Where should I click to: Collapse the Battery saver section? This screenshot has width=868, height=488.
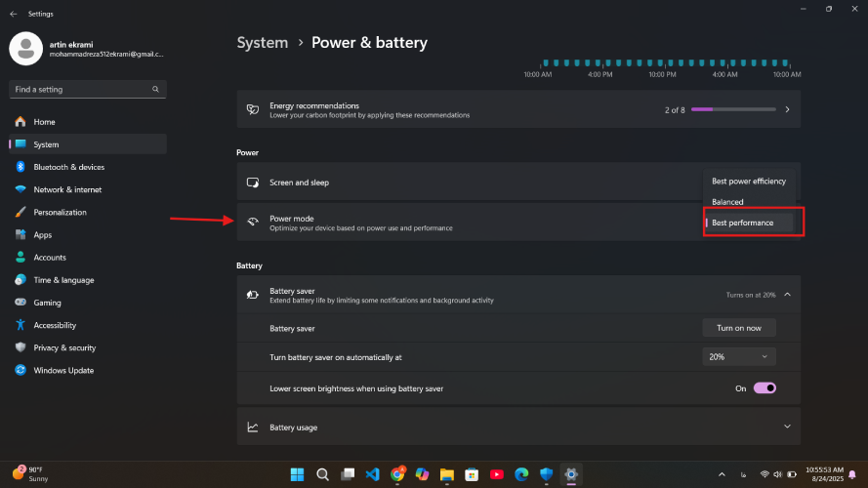click(x=787, y=295)
